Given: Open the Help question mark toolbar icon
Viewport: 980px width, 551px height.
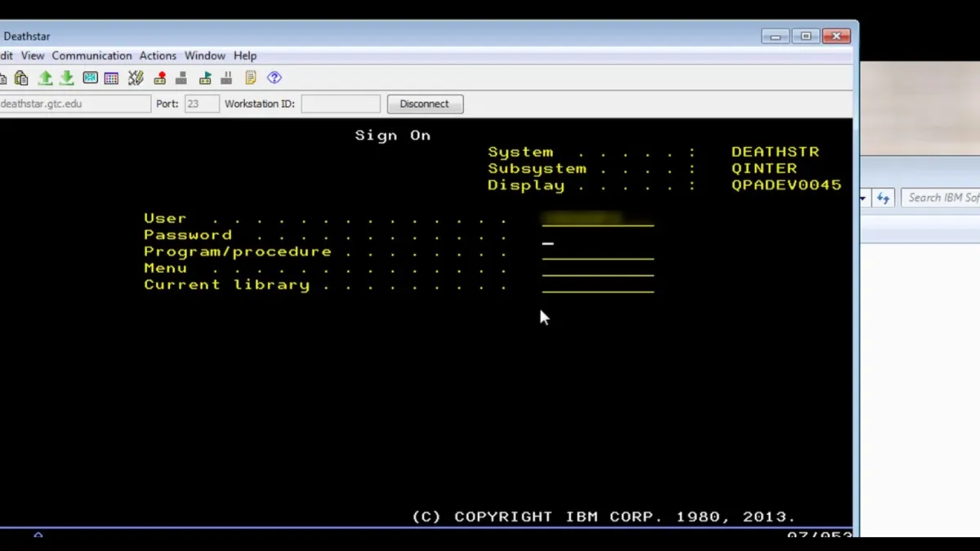Looking at the screenshot, I should point(274,78).
